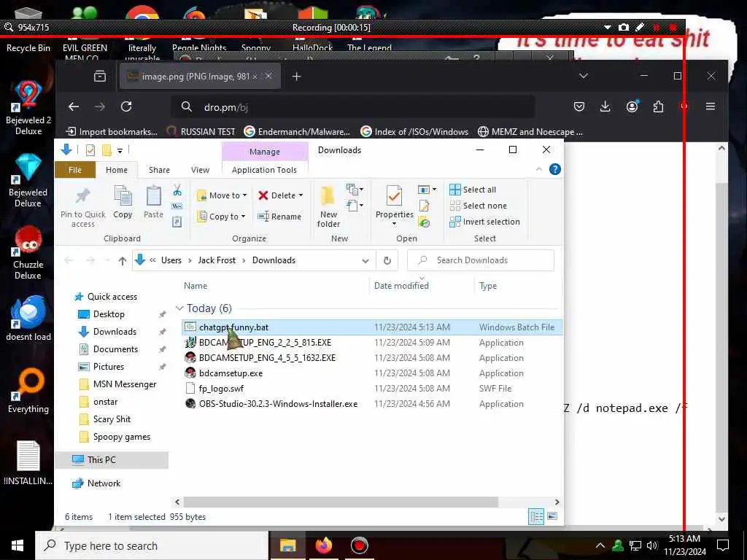
Task: Collapse the Explorer ribbon with chevron
Action: (539, 169)
